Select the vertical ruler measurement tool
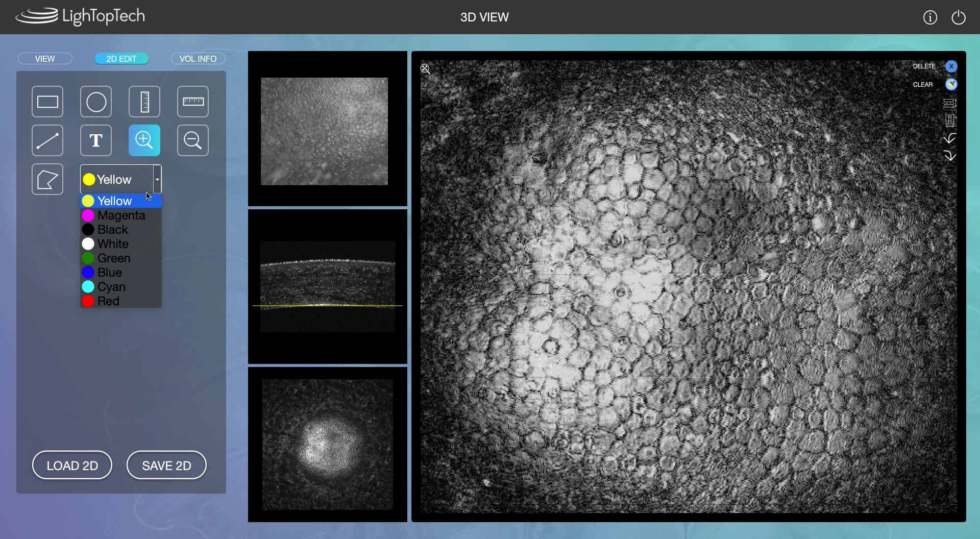Image resolution: width=980 pixels, height=539 pixels. tap(144, 101)
